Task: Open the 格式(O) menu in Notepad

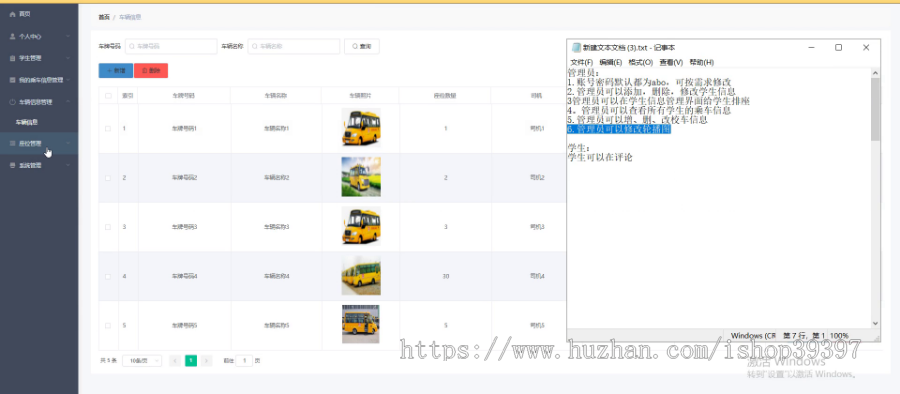Action: 641,62
